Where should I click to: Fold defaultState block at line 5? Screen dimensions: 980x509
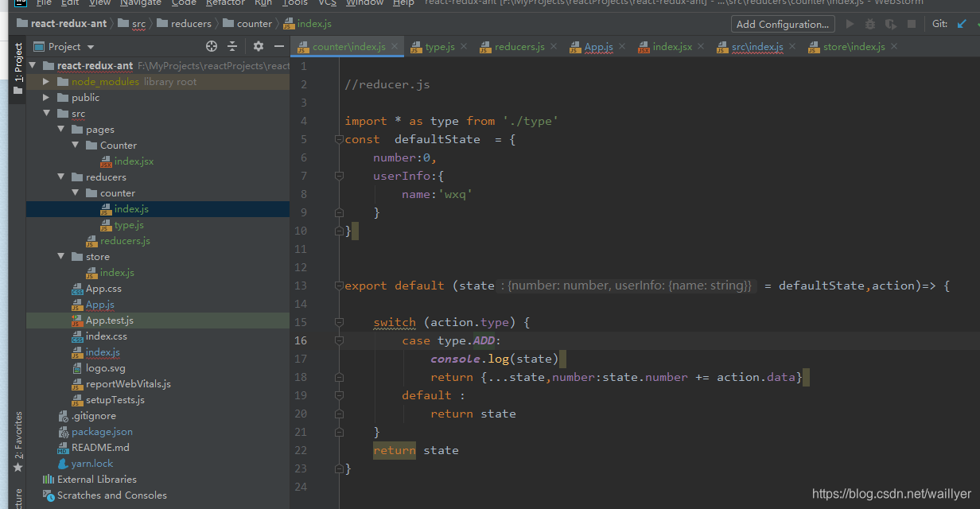339,139
